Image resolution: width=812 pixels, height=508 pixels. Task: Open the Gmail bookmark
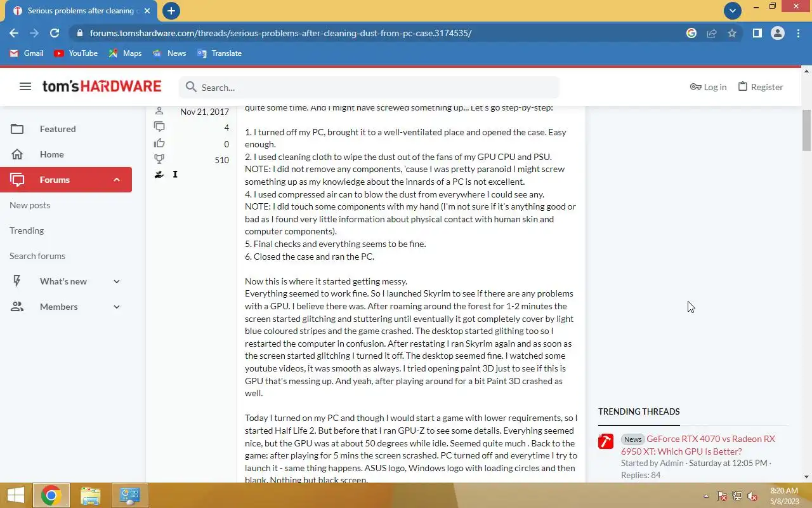tap(27, 53)
